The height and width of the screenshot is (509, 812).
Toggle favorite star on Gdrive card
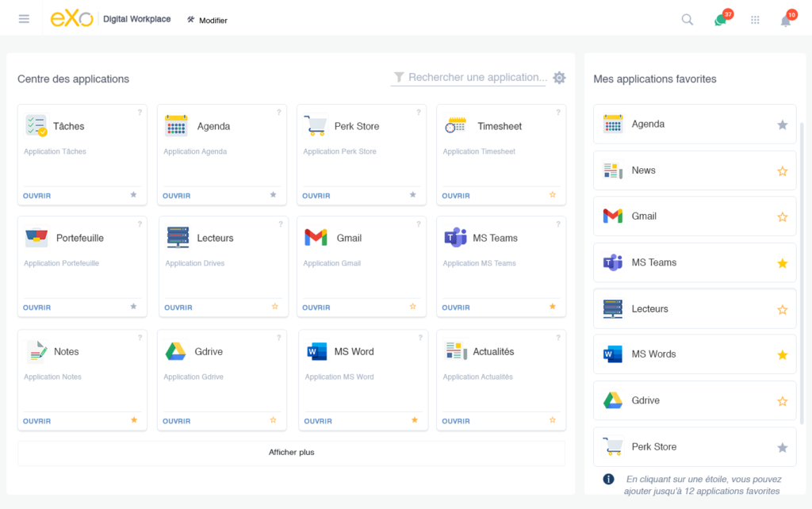pyautogui.click(x=274, y=420)
